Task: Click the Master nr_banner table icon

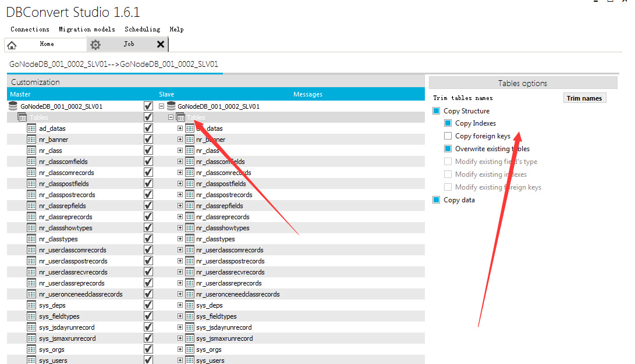Action: pos(31,139)
